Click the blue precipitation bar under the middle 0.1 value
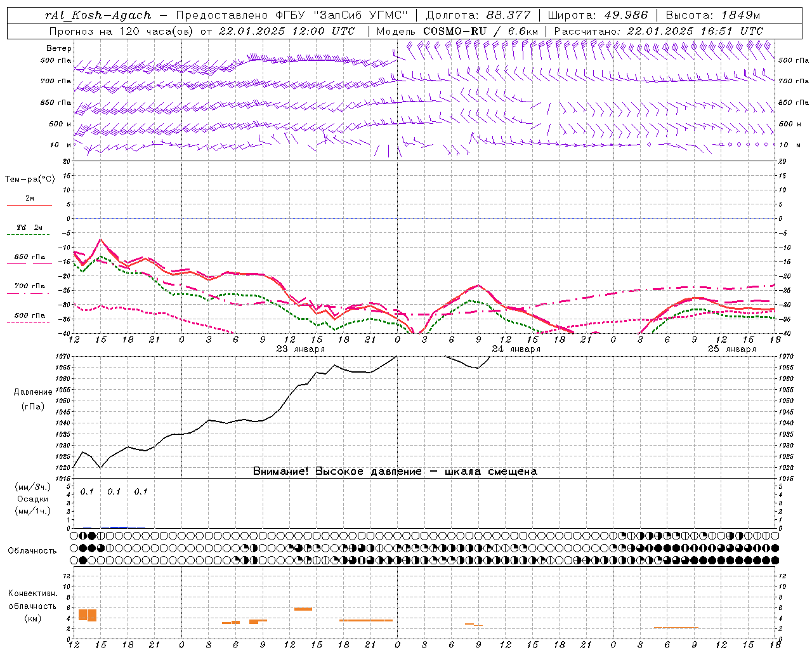The height and width of the screenshot is (650, 812). [119, 527]
